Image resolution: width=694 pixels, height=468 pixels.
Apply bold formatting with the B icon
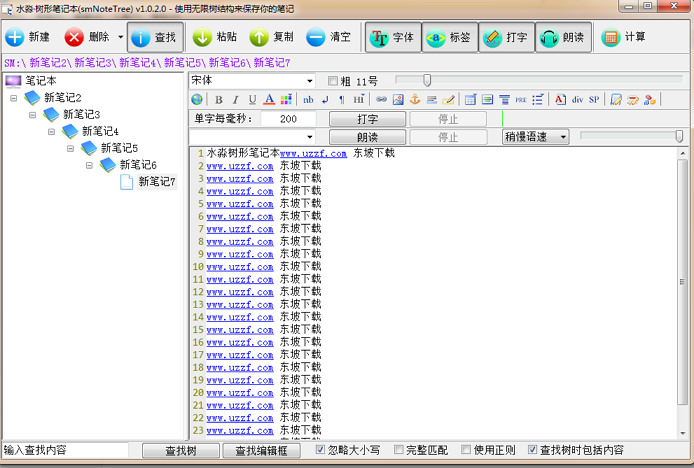point(219,99)
